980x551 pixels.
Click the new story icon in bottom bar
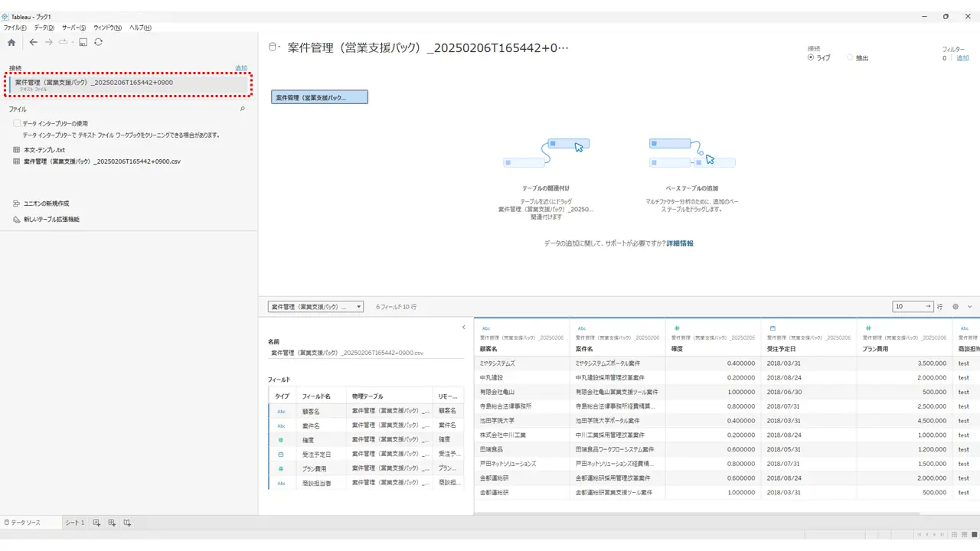pos(127,523)
